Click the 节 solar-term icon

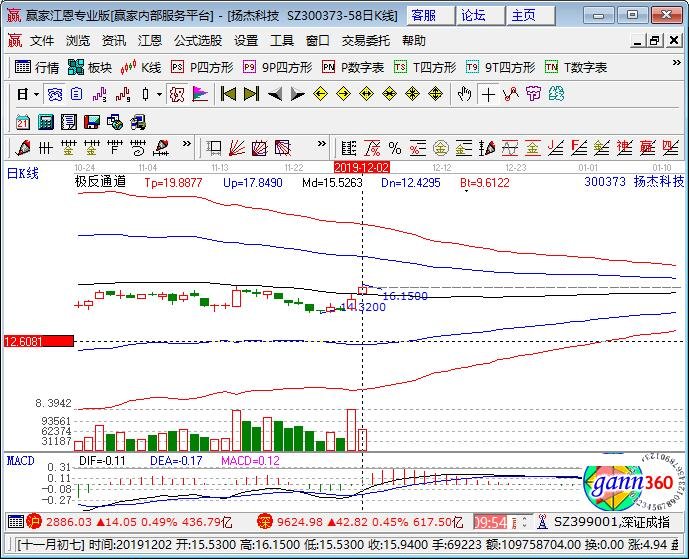coord(533,94)
